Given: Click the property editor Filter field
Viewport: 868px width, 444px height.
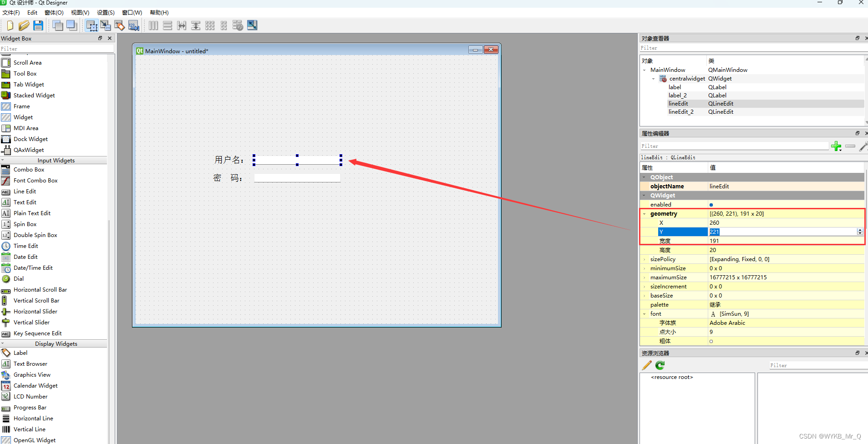Looking at the screenshot, I should 734,146.
